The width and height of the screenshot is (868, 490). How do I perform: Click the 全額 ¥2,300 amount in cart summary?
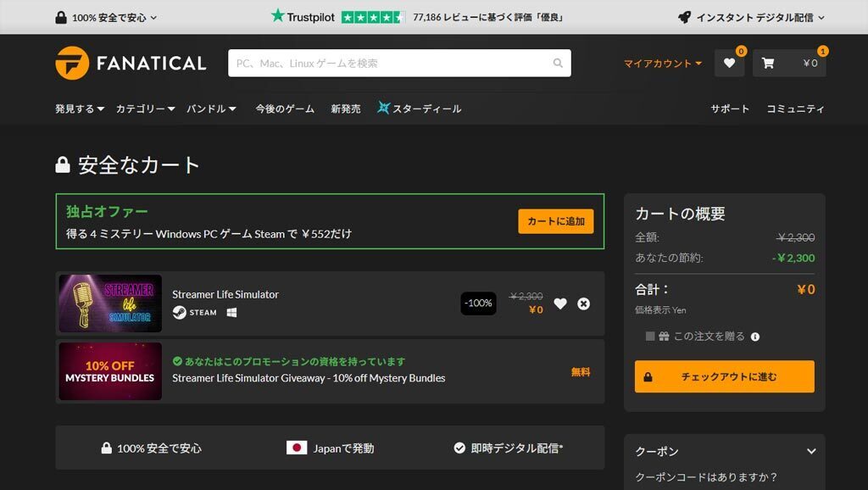click(x=795, y=237)
